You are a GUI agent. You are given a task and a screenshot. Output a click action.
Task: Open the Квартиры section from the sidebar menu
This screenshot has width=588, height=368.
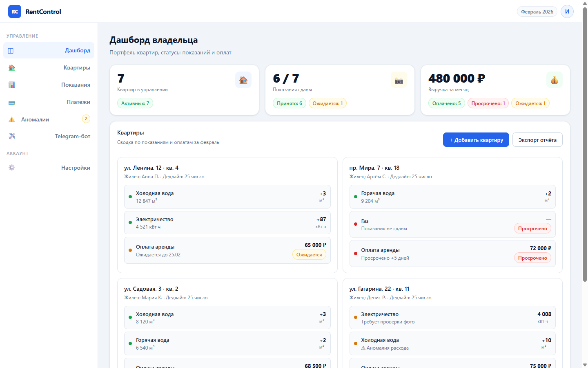(78, 67)
